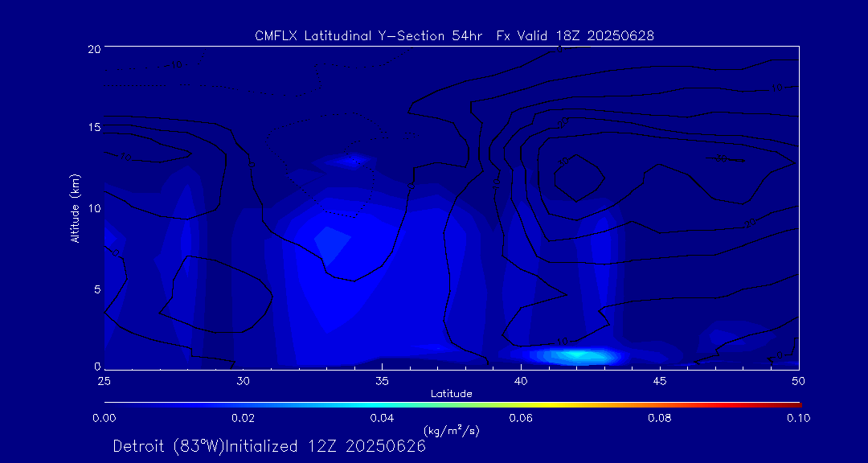Click the colorbar label "0.10"
The image size is (868, 463).
(799, 418)
